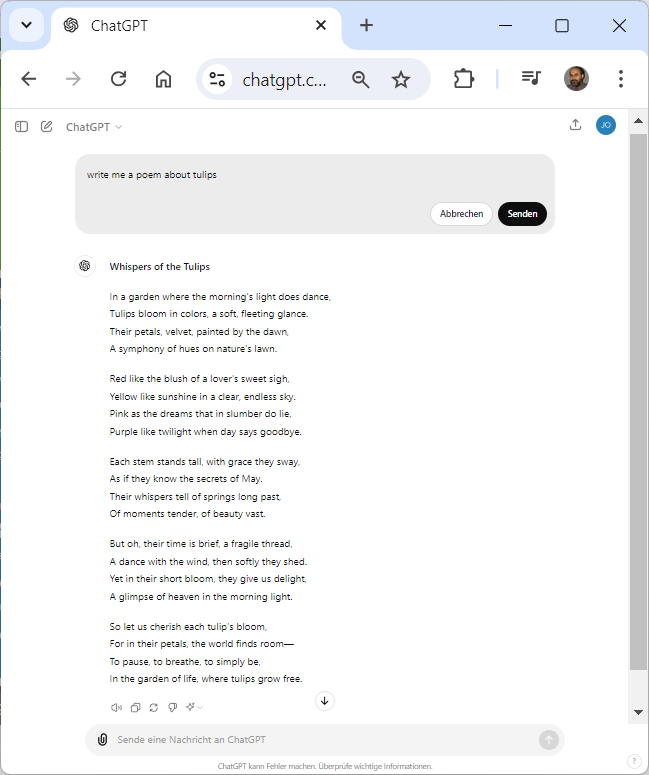Regenerate the response with the refresh icon

coord(154,708)
